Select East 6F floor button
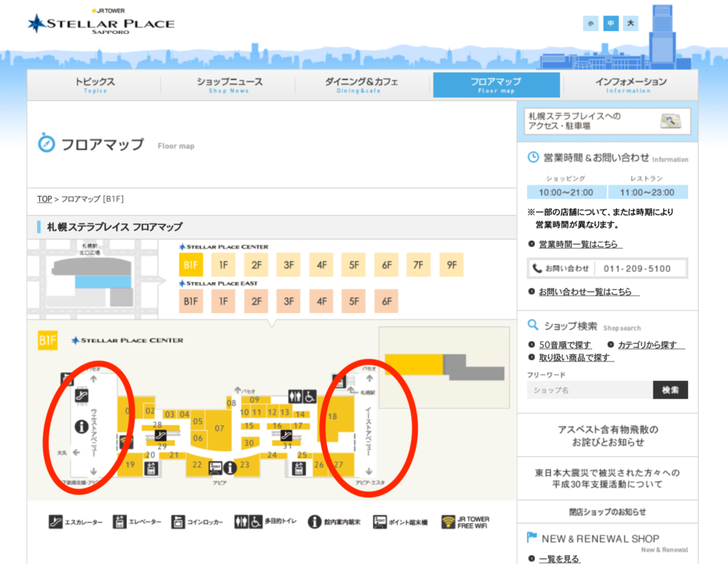The height and width of the screenshot is (564, 728). 386,301
